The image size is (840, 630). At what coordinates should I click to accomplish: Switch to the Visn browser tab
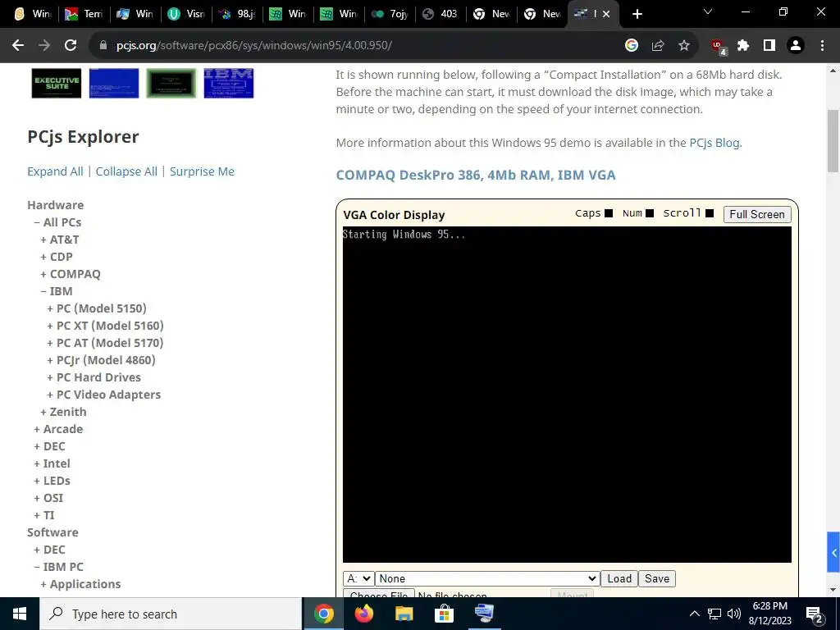click(x=186, y=14)
